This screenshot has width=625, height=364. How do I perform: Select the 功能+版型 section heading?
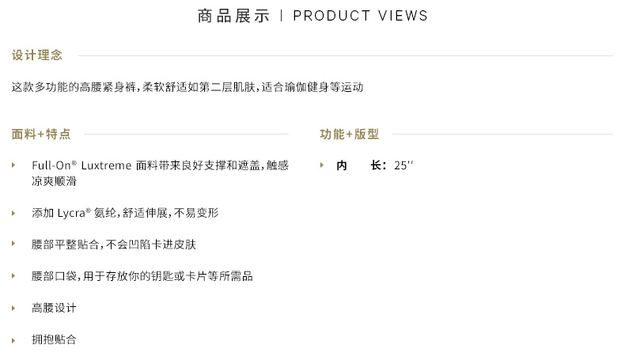[x=349, y=134]
